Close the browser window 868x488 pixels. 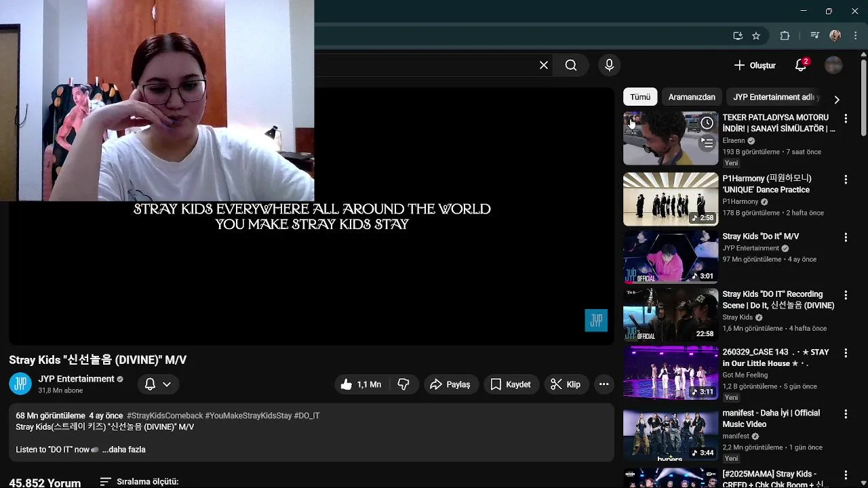(854, 11)
